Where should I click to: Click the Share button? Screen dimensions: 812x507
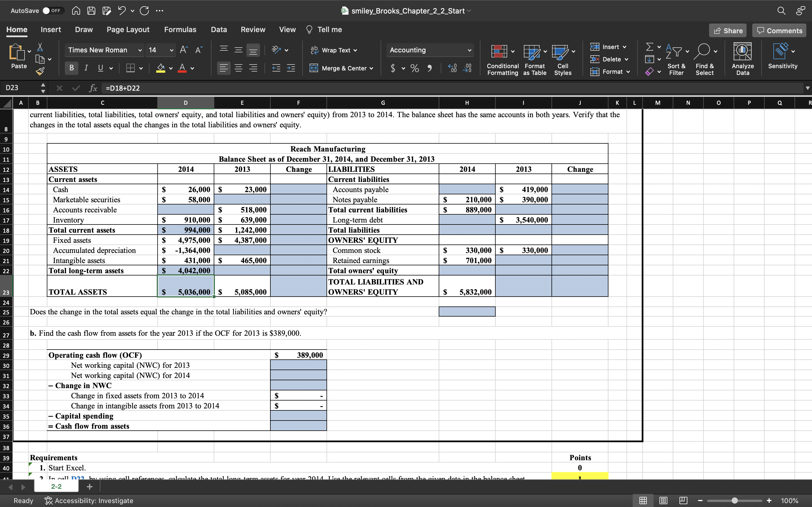click(x=728, y=30)
